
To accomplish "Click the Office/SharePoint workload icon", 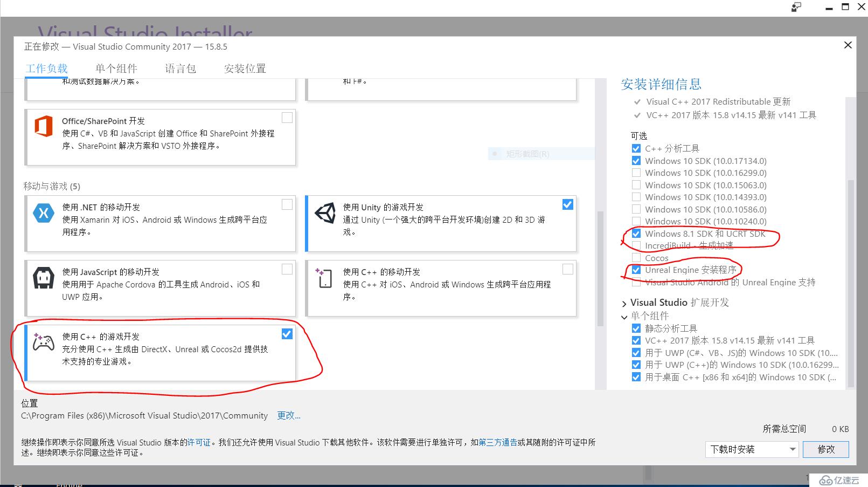I will click(x=44, y=127).
